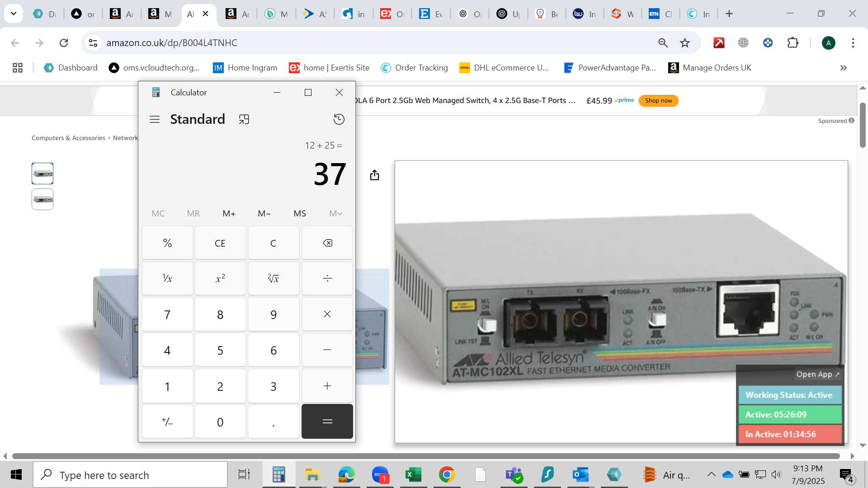Click Shop now sponsored button

(x=658, y=100)
